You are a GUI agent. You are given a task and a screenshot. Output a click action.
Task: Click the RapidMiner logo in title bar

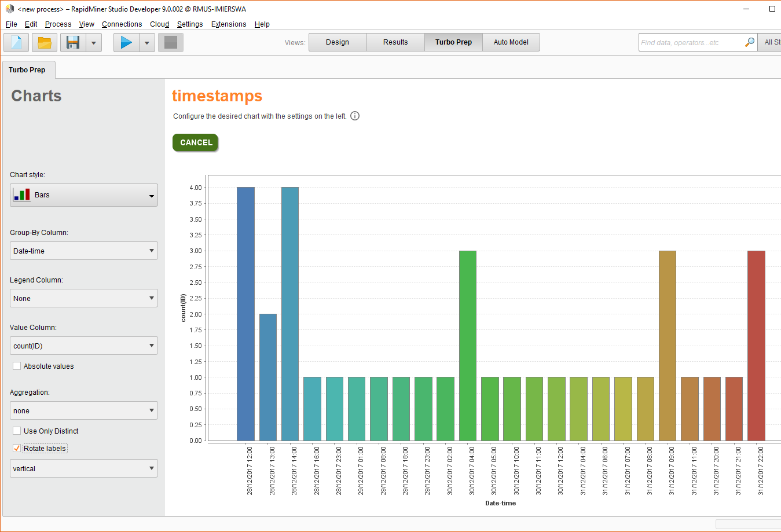click(9, 9)
